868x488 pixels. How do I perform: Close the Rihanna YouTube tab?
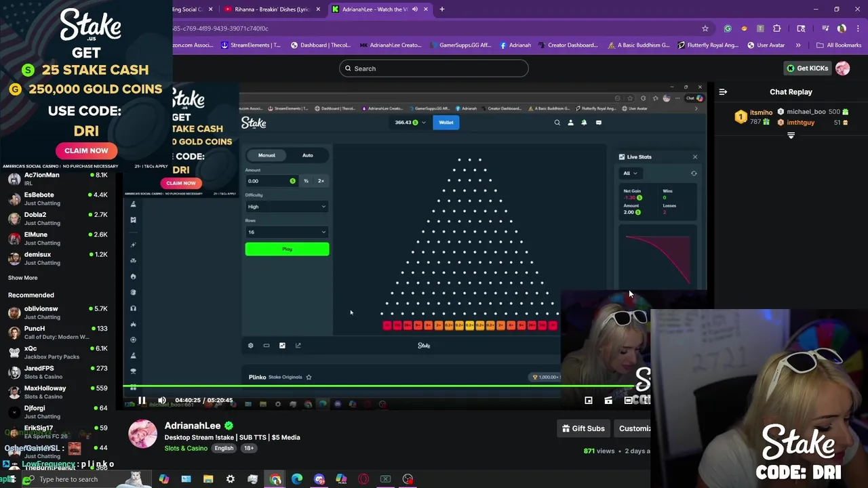(x=318, y=9)
